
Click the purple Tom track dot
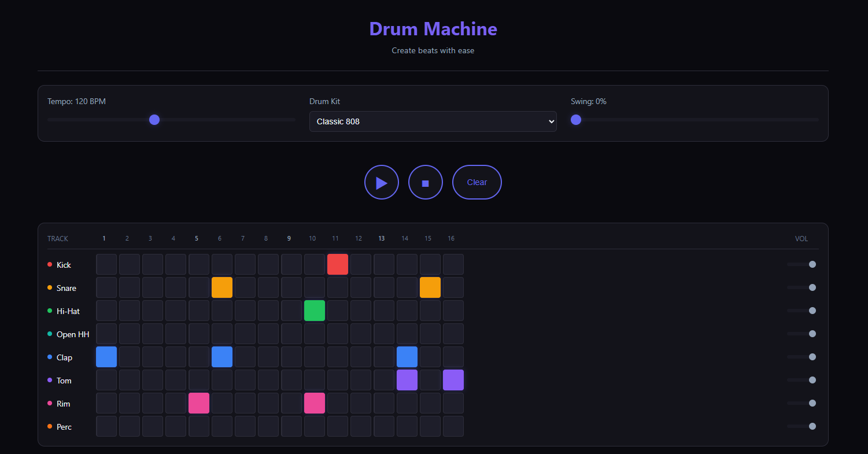[50, 380]
